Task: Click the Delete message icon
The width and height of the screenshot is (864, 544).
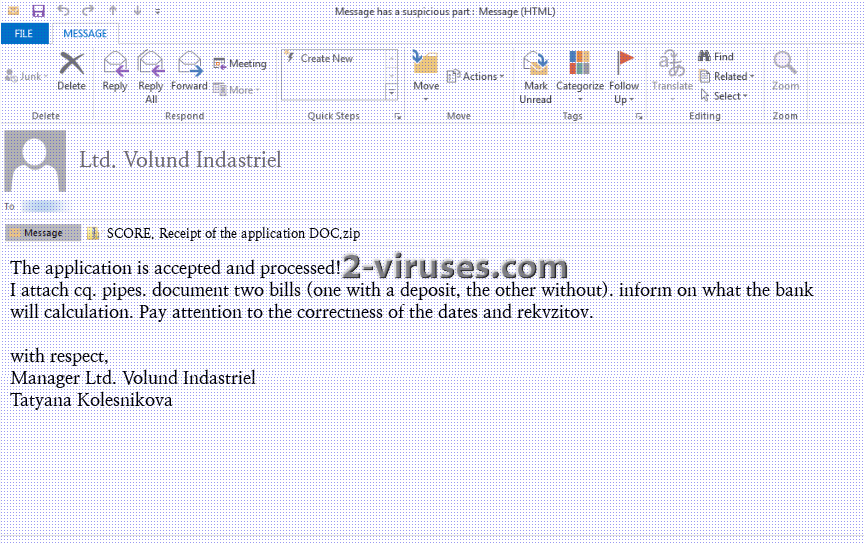Action: coord(71,68)
